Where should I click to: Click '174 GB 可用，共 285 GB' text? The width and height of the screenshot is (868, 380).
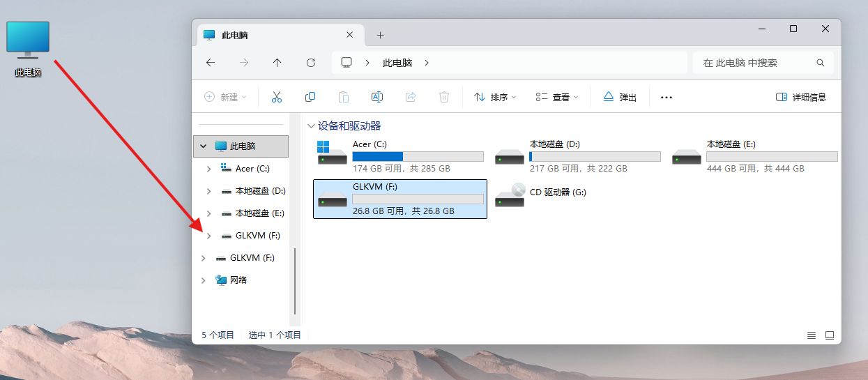(x=402, y=169)
